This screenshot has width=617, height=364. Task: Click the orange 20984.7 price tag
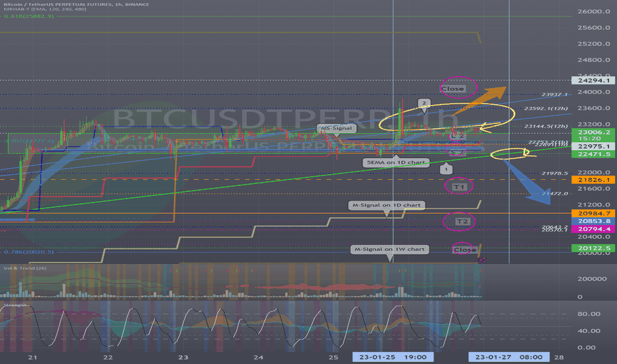coord(593,214)
